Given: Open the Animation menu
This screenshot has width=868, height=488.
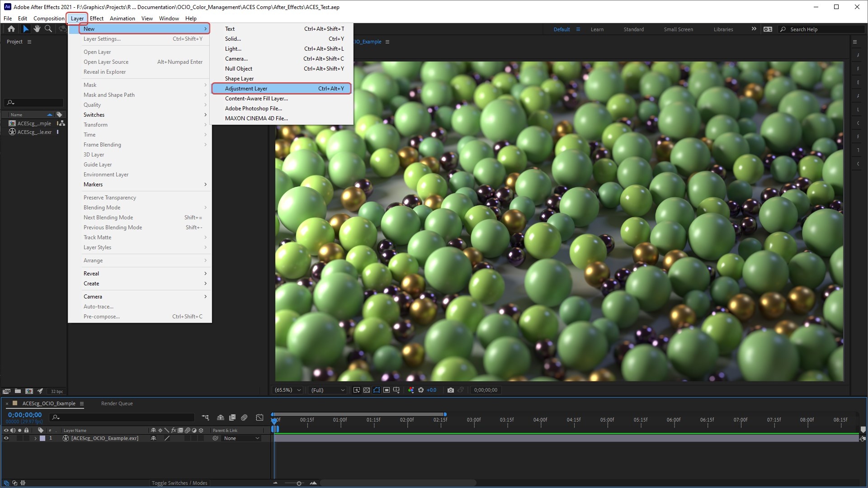Looking at the screenshot, I should [122, 19].
